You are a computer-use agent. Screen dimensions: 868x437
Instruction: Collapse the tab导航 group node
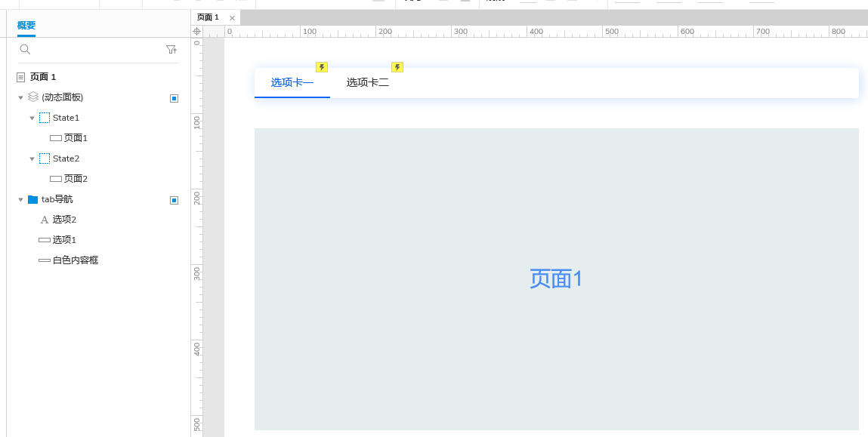(20, 199)
